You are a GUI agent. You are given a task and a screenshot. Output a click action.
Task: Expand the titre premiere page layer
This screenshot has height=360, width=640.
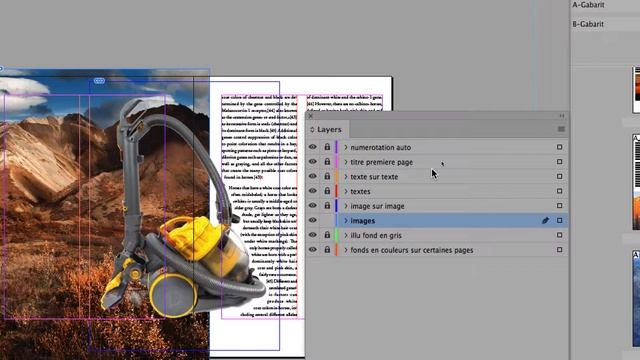(x=346, y=162)
